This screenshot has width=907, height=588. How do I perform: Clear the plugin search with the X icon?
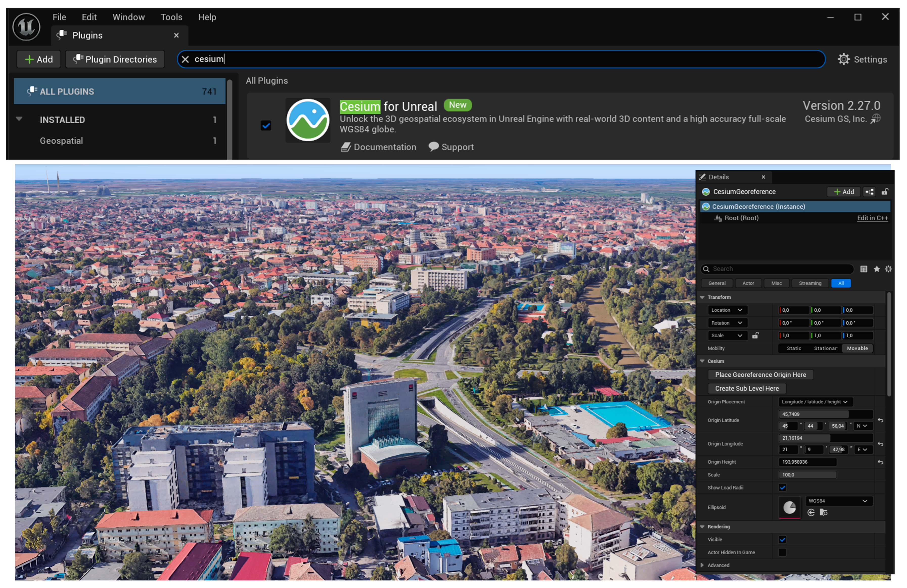(185, 59)
